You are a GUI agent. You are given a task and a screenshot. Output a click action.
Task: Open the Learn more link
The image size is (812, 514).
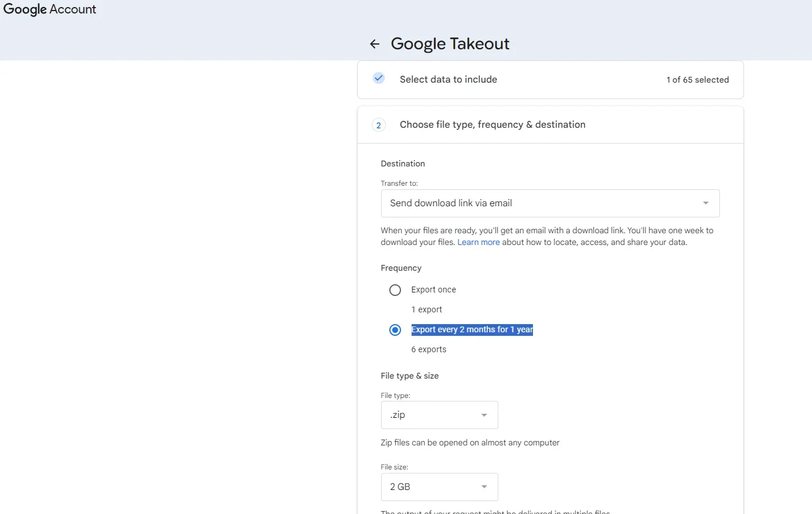478,242
